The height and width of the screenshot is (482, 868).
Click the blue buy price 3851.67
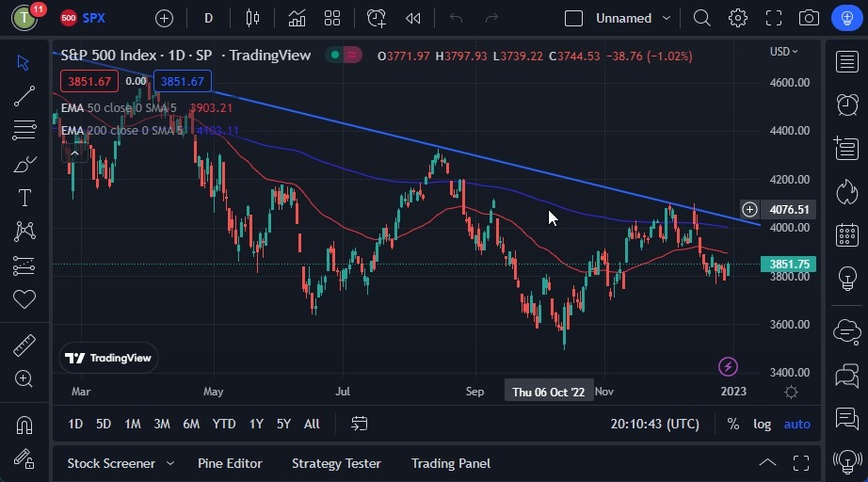point(182,81)
